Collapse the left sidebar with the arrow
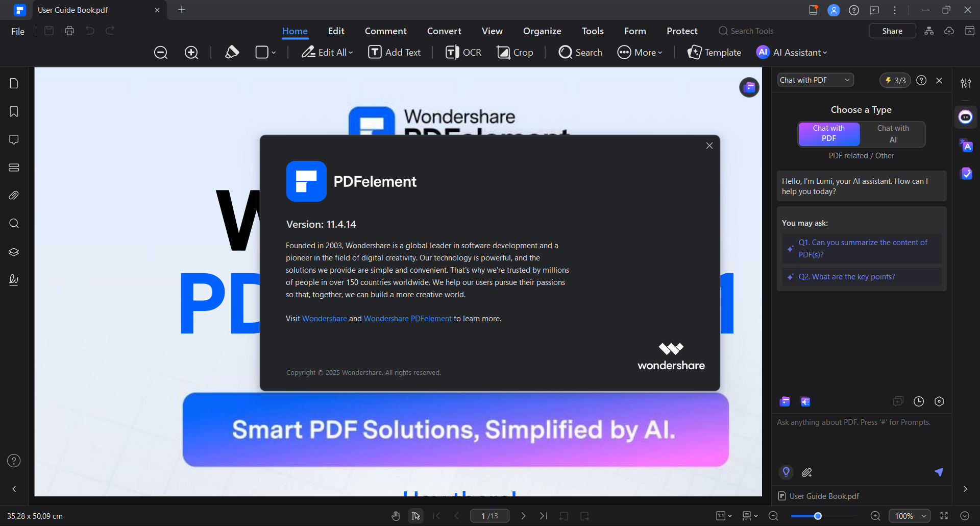 (14, 489)
